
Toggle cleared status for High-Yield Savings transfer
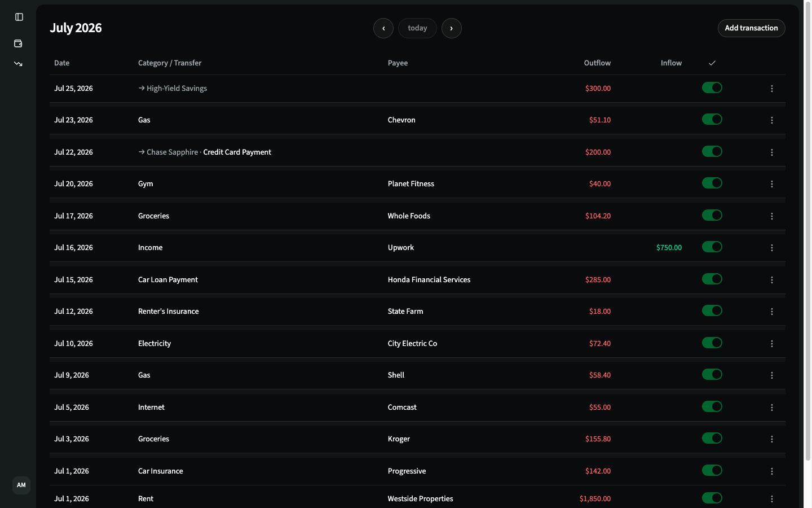(x=712, y=87)
